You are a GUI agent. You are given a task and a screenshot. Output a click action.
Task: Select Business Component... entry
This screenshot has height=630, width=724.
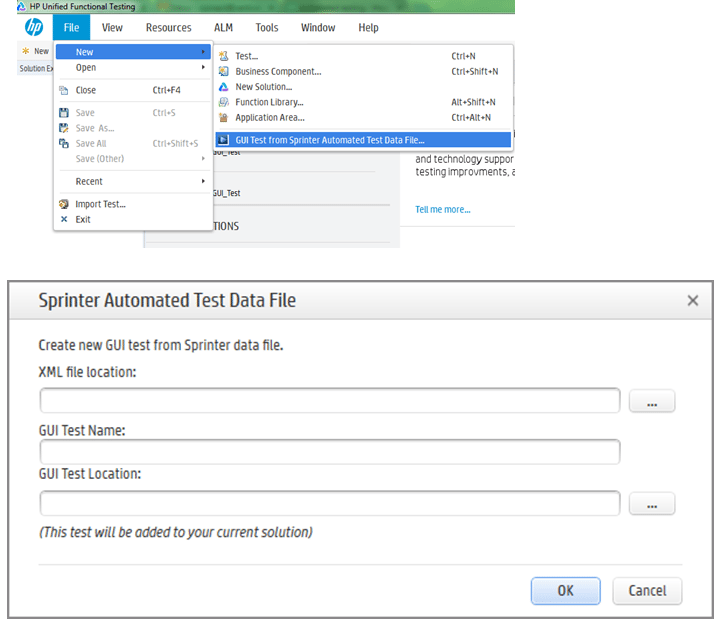[364, 71]
